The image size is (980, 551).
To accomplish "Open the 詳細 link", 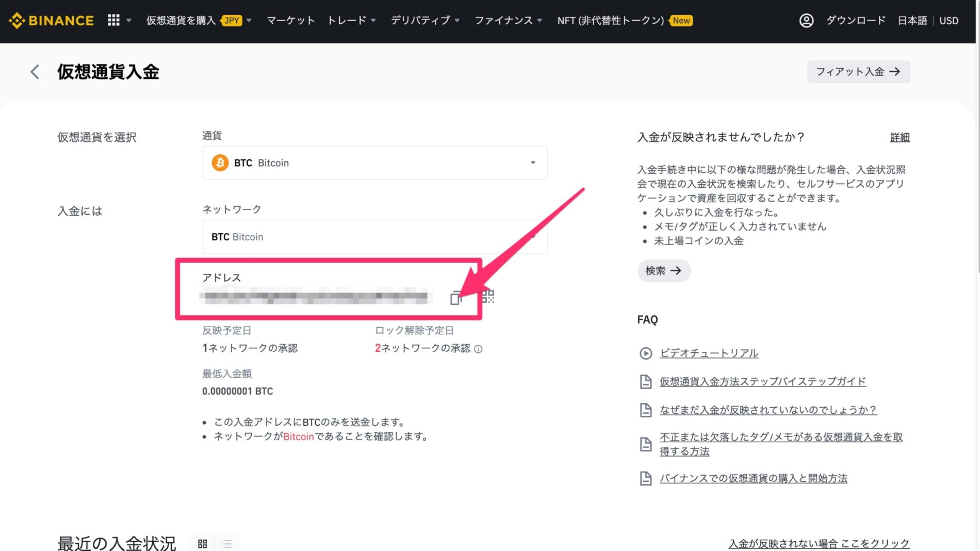I will click(900, 137).
